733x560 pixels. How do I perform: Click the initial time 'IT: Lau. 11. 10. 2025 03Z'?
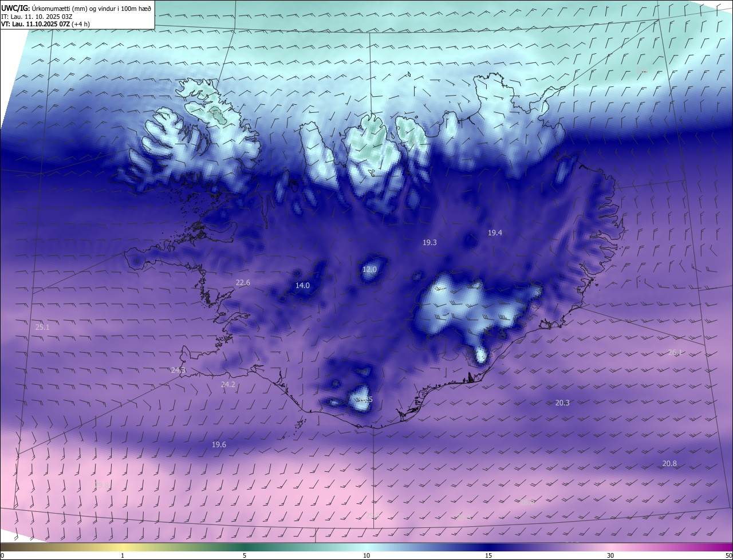(37, 16)
